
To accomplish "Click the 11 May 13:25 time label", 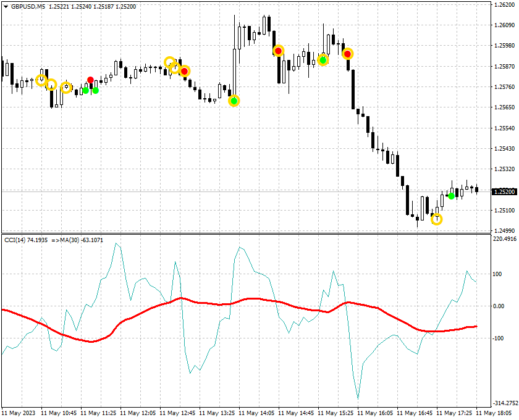I will click(217, 413).
